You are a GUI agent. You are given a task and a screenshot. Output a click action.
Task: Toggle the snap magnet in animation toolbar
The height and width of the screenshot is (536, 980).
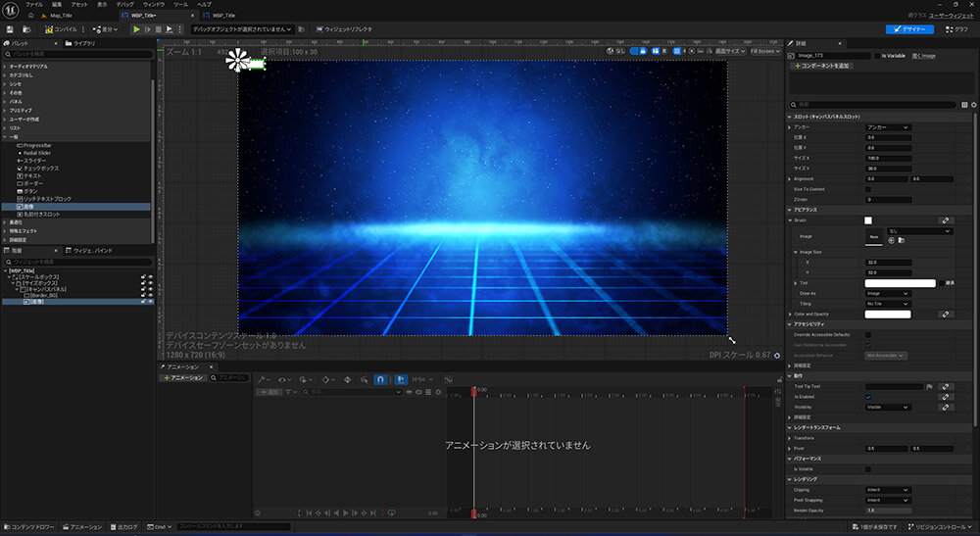(x=380, y=377)
